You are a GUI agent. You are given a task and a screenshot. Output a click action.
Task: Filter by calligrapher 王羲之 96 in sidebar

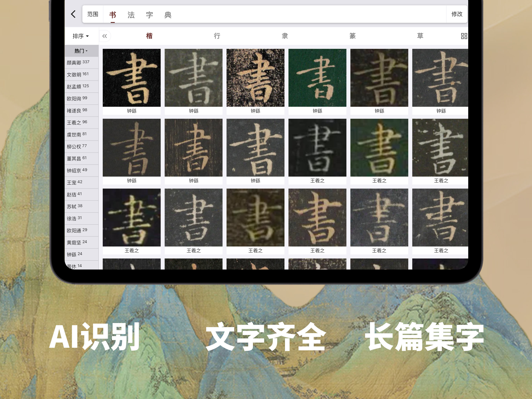82,123
